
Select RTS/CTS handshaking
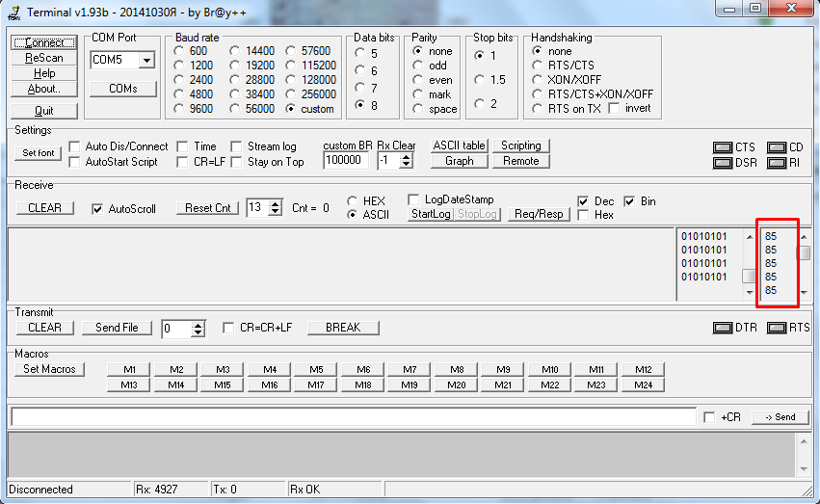(x=537, y=66)
